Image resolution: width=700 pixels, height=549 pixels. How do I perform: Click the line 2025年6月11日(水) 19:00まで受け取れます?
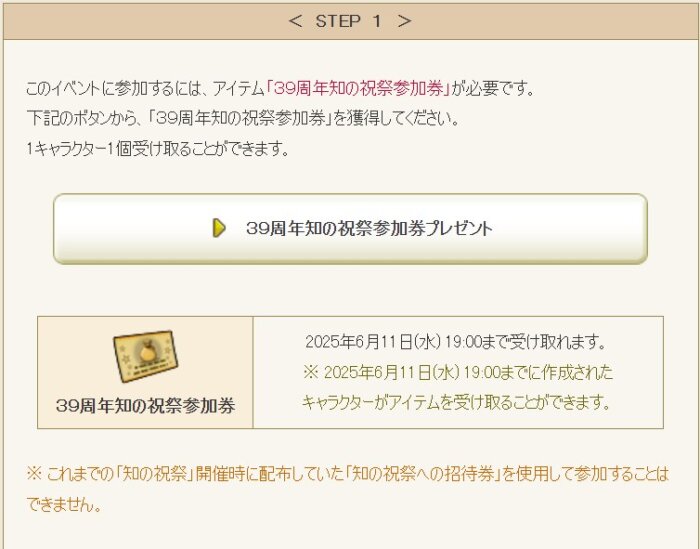tap(456, 342)
